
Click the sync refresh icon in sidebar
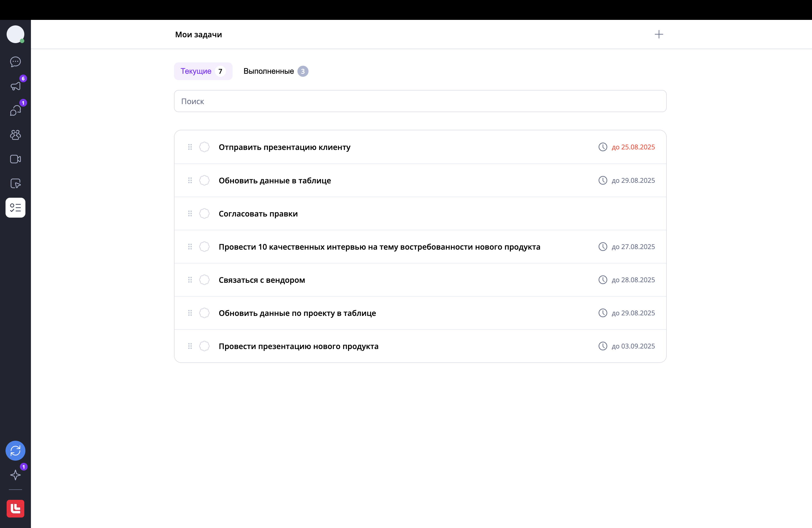pyautogui.click(x=15, y=451)
